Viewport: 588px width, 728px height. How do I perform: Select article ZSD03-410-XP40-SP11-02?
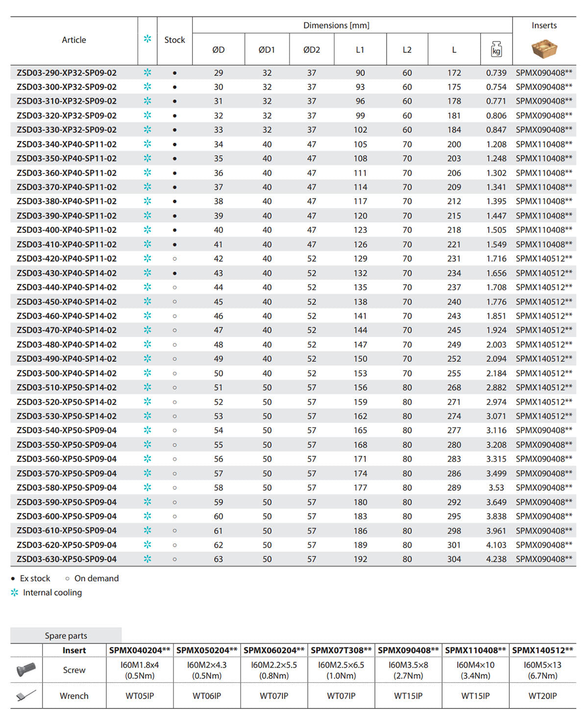tap(67, 244)
